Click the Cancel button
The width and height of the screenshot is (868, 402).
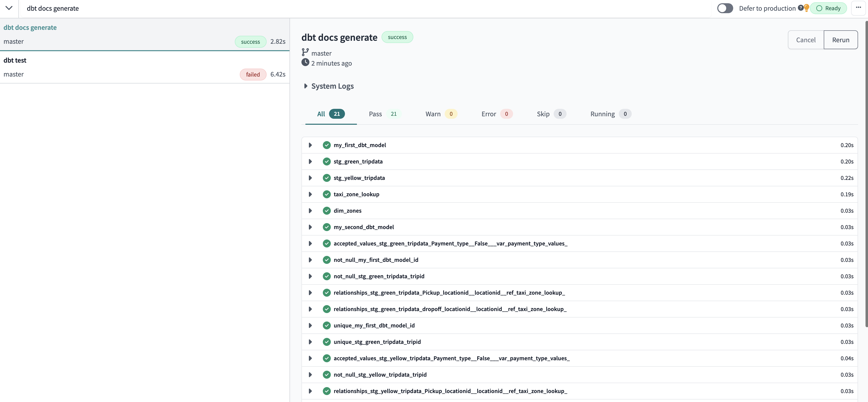(x=806, y=40)
